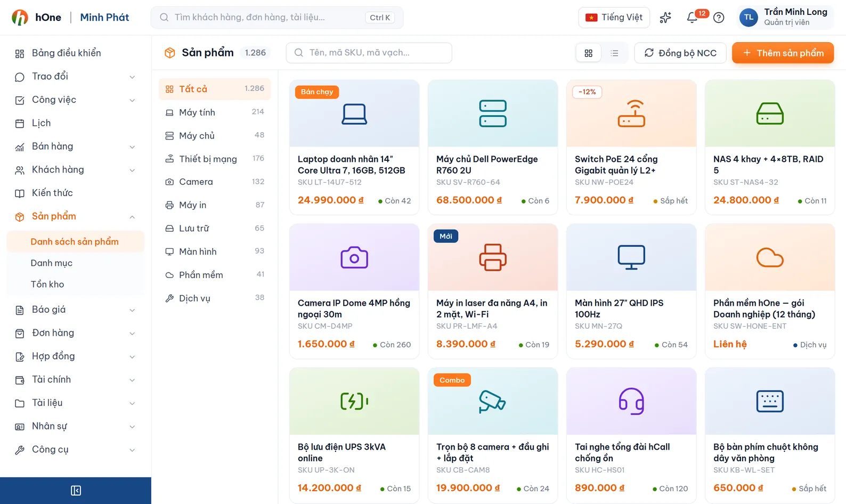Viewport: 846px width, 504px height.
Task: Open Tồn kho submenu item
Action: (76, 284)
